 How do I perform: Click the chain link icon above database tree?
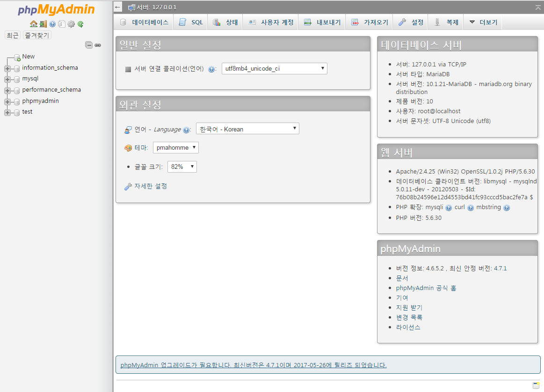(x=98, y=45)
